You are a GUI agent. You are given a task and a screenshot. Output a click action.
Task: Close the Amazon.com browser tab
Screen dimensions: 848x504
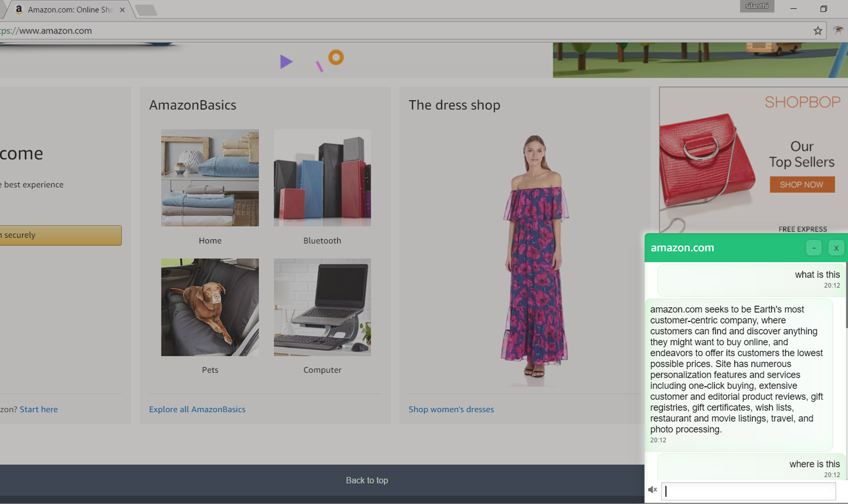pyautogui.click(x=122, y=10)
